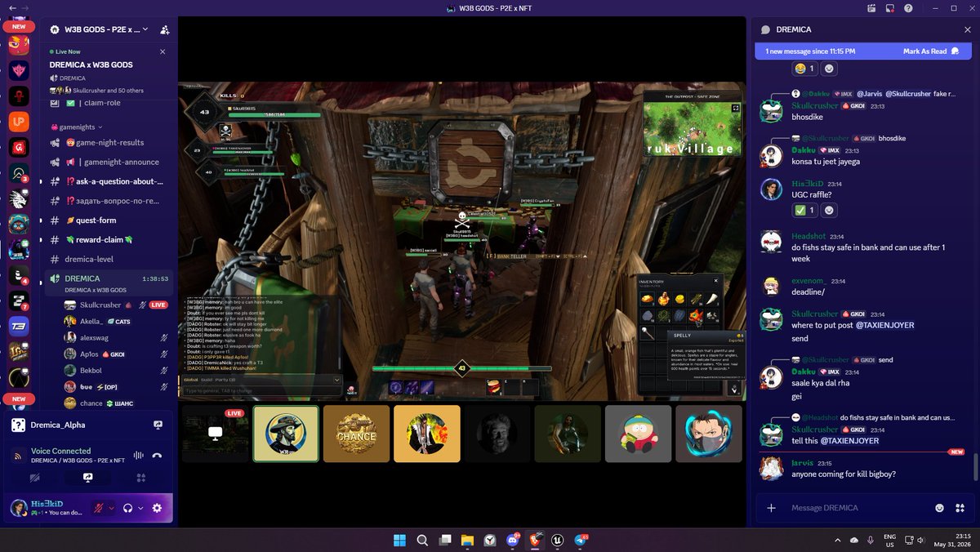
Task: Open the apps icon in message box
Action: pos(959,508)
